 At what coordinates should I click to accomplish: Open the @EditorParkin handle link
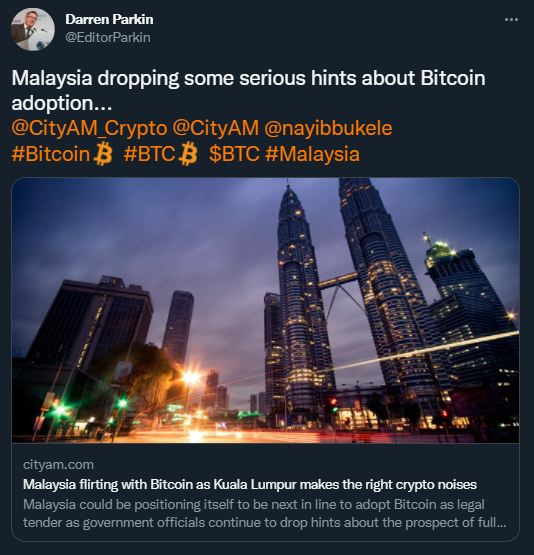pos(108,38)
